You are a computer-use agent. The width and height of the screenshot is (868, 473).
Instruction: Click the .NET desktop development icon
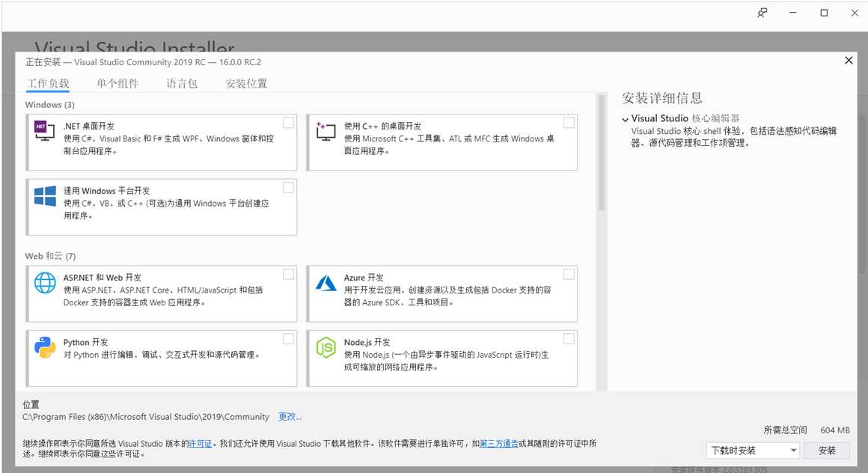point(44,130)
